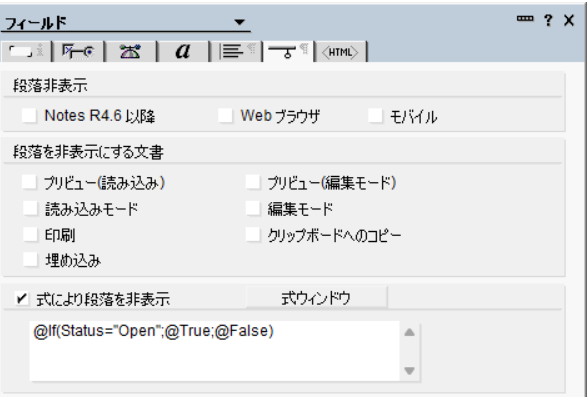Check クリップボードへのコピー checkbox

253,235
